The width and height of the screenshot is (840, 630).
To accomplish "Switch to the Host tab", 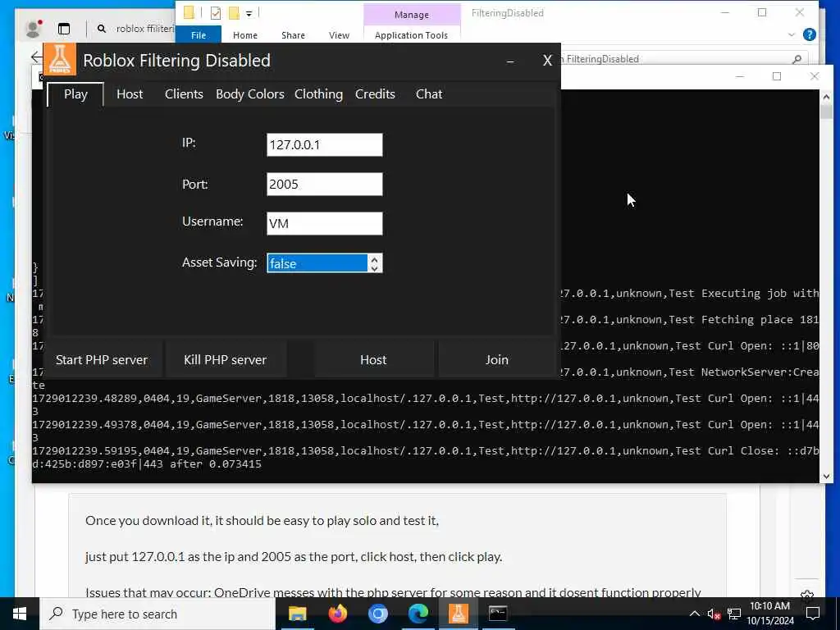I will [x=130, y=94].
